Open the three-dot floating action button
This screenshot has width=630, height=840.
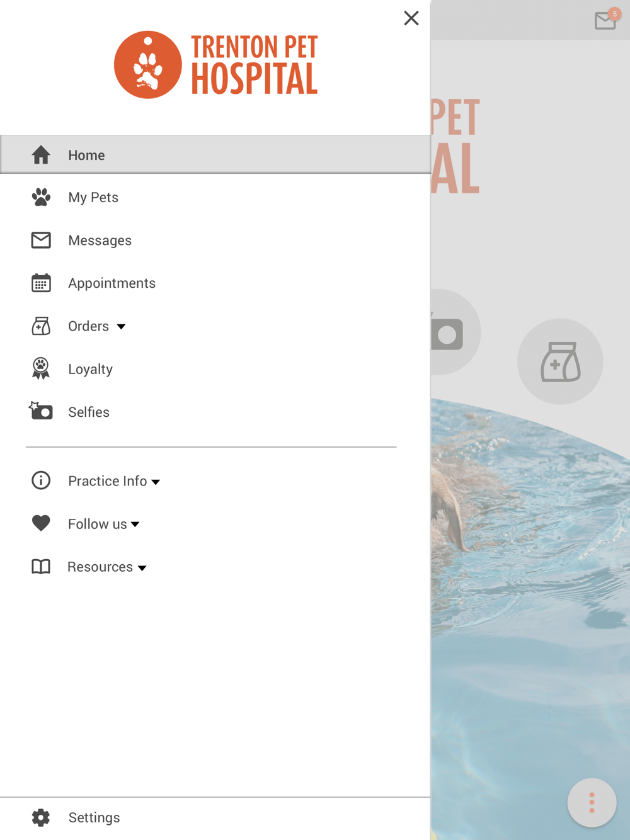pos(592,803)
